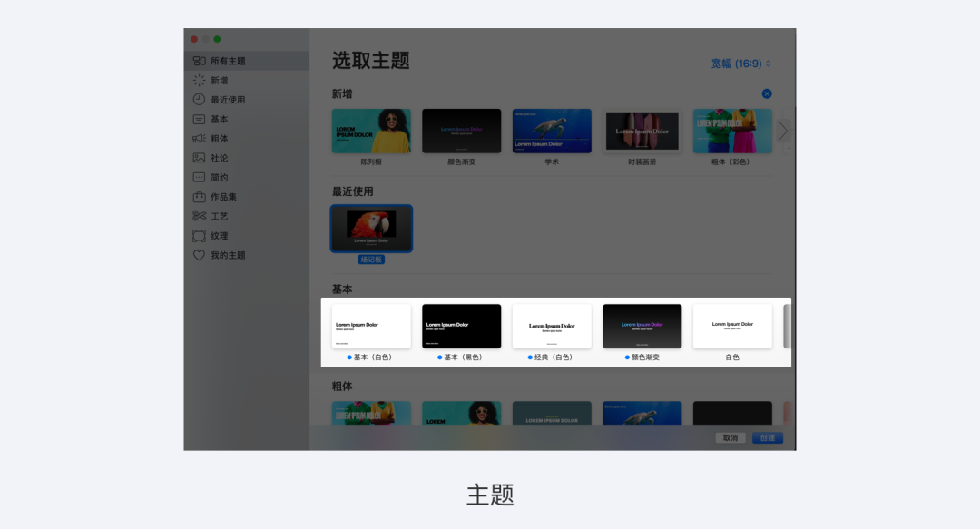Open 新增 category label in sidebar
The width and height of the screenshot is (980, 529).
point(219,80)
